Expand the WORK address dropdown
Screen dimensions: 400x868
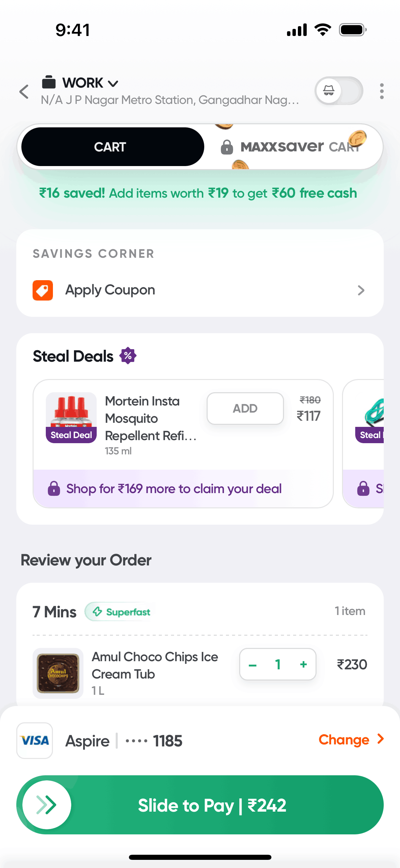pos(113,83)
